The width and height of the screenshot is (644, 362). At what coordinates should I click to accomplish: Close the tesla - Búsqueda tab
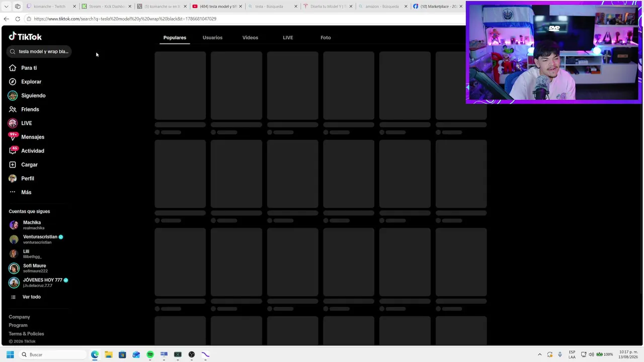point(296,7)
